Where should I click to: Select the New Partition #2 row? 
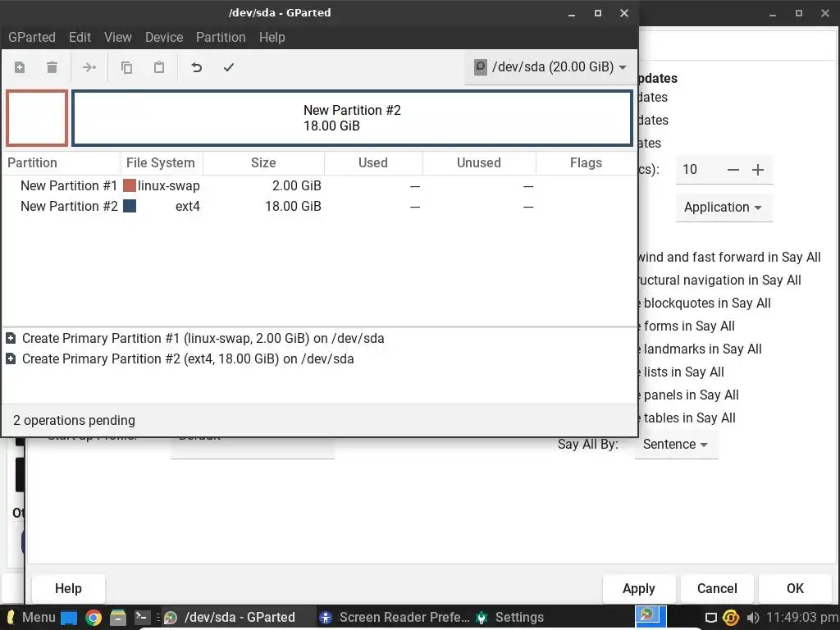(x=319, y=206)
